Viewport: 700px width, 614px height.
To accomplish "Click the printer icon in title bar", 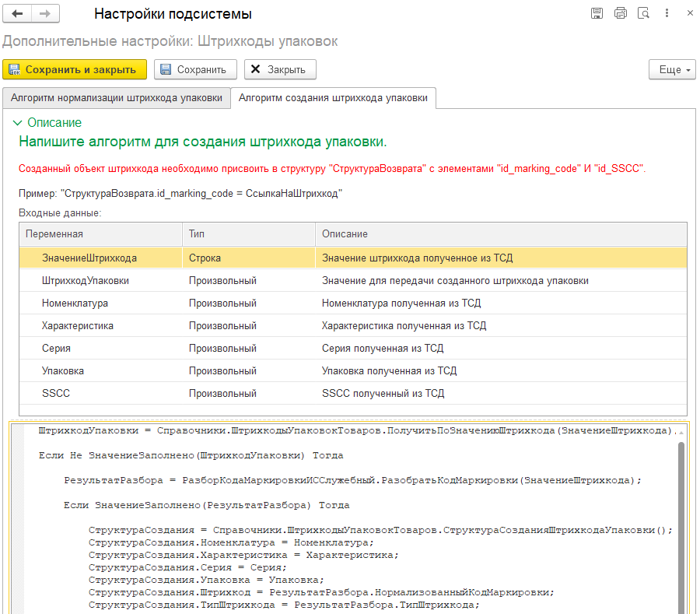I will pos(620,13).
